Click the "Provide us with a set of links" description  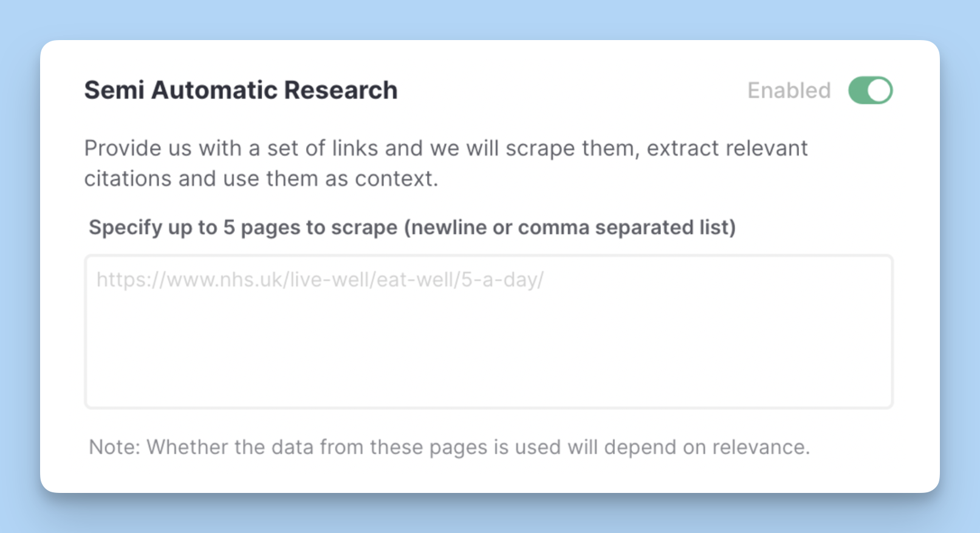[445, 149]
